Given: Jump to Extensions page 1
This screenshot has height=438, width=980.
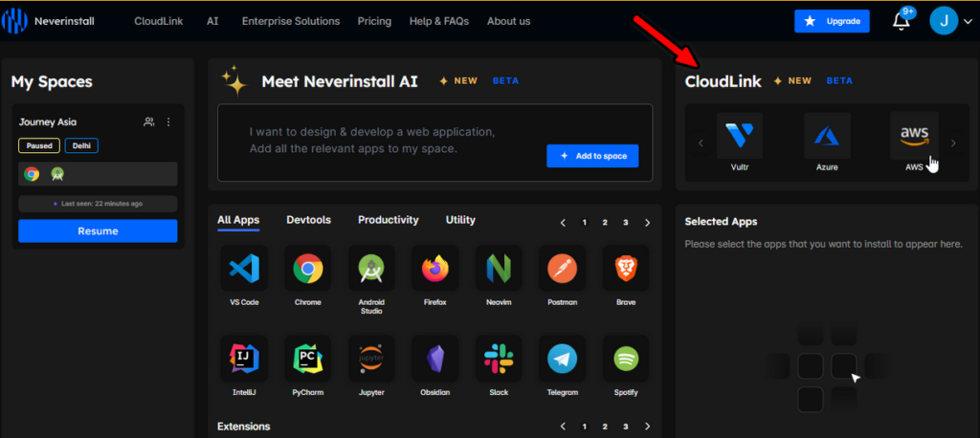Looking at the screenshot, I should pos(585,427).
